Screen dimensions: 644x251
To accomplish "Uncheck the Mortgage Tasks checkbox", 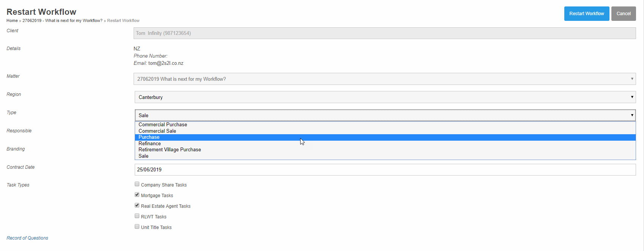I will [137, 195].
